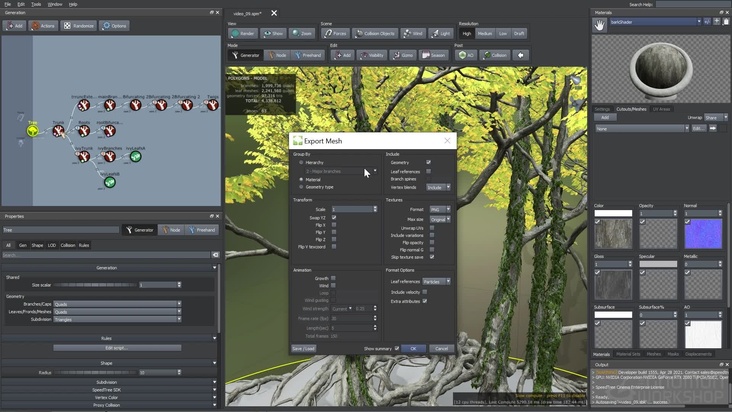Adjust the Radius slider under Shape
732x412 pixels.
[95, 372]
